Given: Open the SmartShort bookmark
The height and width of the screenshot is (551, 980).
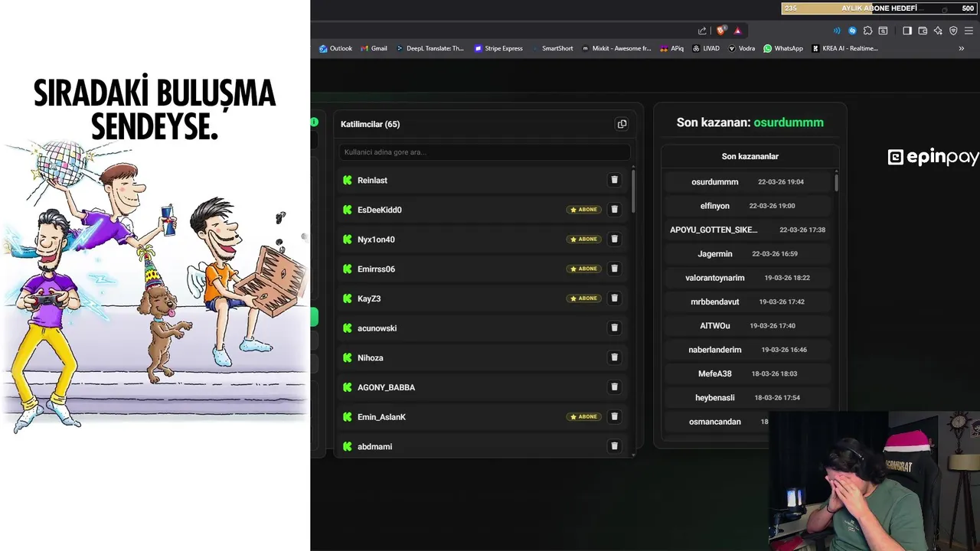Looking at the screenshot, I should (552, 48).
